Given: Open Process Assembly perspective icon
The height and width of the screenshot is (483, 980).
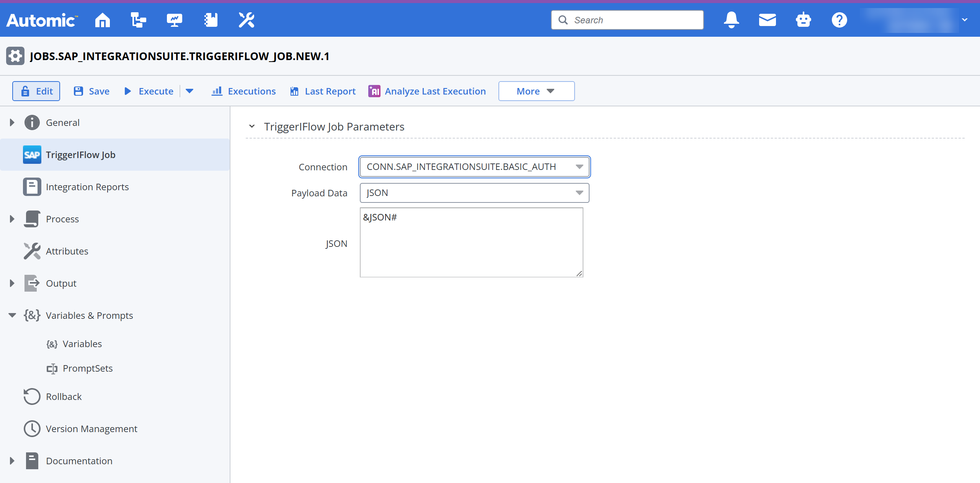Looking at the screenshot, I should pyautogui.click(x=138, y=20).
